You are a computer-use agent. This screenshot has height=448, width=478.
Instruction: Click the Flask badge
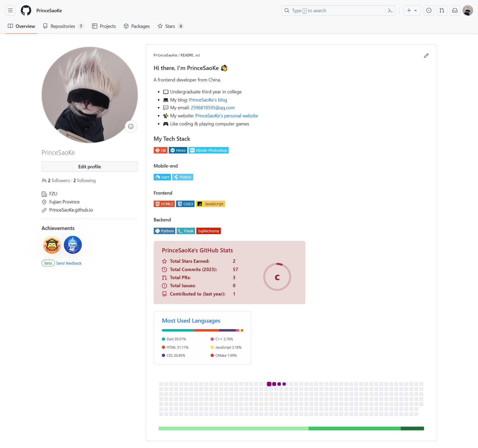tap(186, 231)
